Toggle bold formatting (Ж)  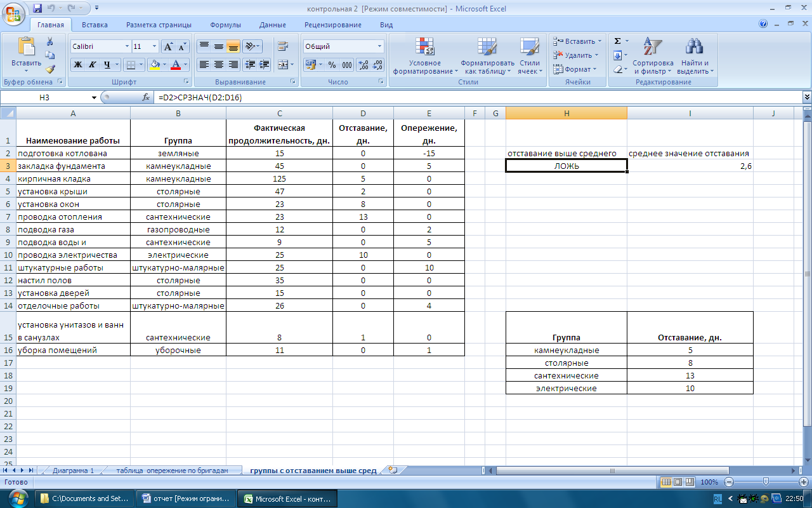[x=77, y=65]
